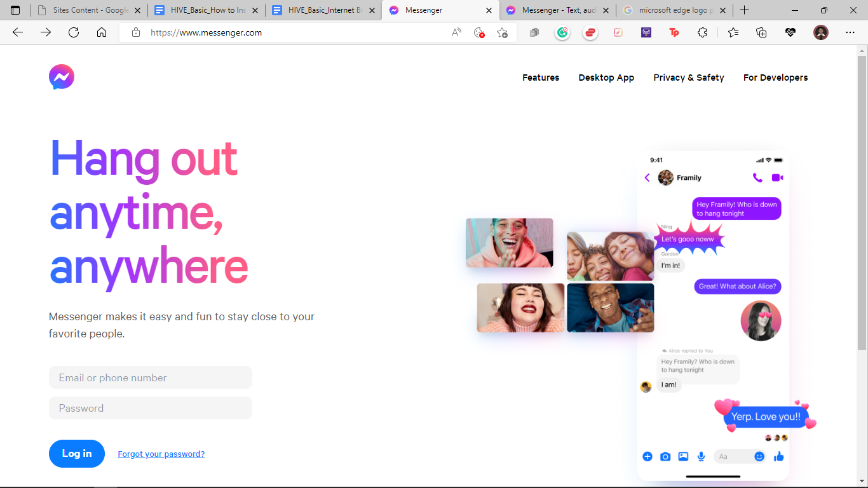Screen dimensions: 868x488
Task: Close the Messenger - Text, audio tab
Action: tap(606, 10)
